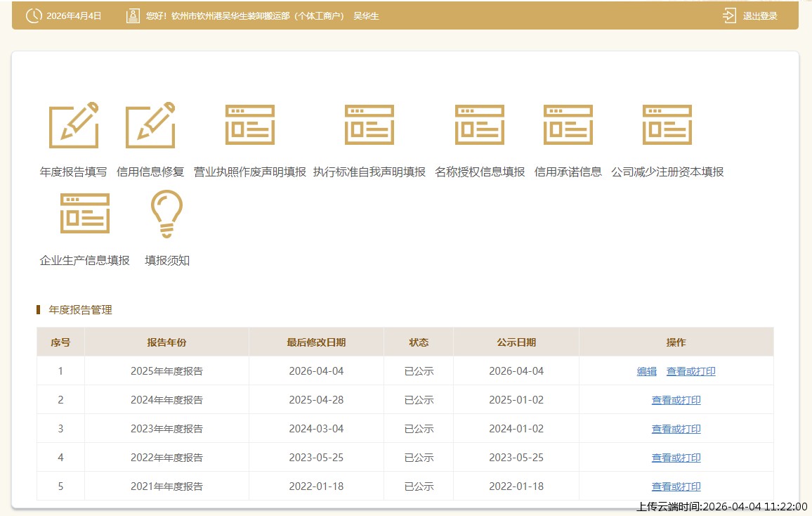This screenshot has width=812, height=516.
Task: View or print the 2025年年度报告
Action: click(691, 371)
